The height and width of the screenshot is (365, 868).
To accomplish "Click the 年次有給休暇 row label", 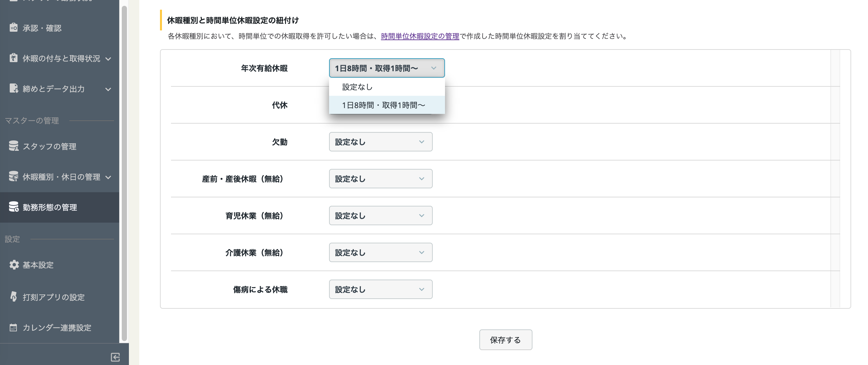I will click(264, 68).
